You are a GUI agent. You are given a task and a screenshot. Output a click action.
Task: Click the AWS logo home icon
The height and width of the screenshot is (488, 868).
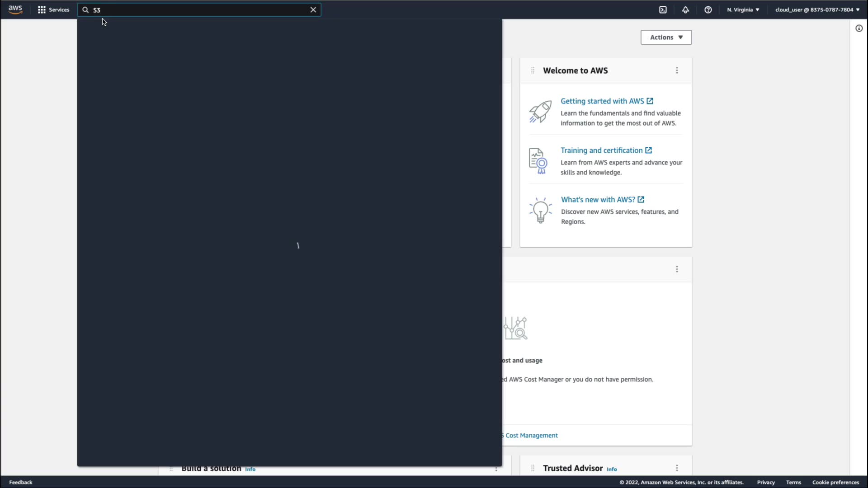[x=15, y=9]
